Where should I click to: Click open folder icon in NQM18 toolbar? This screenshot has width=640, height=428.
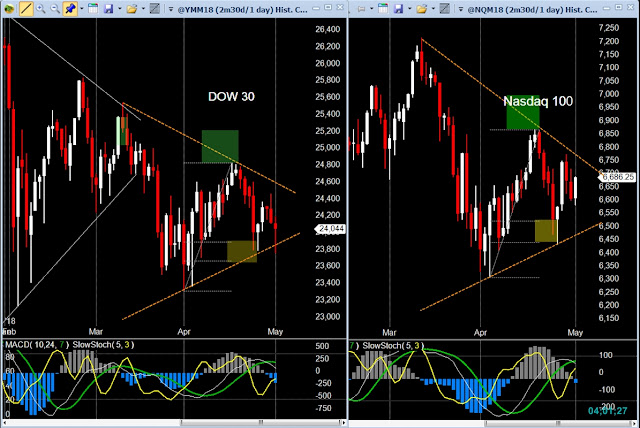[x=421, y=9]
